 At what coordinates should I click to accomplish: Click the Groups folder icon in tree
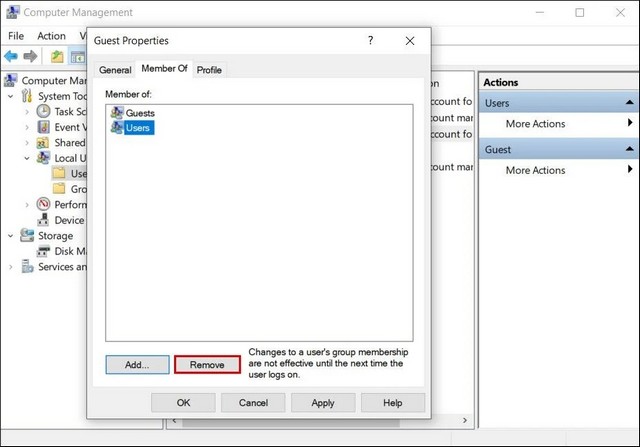(x=59, y=189)
